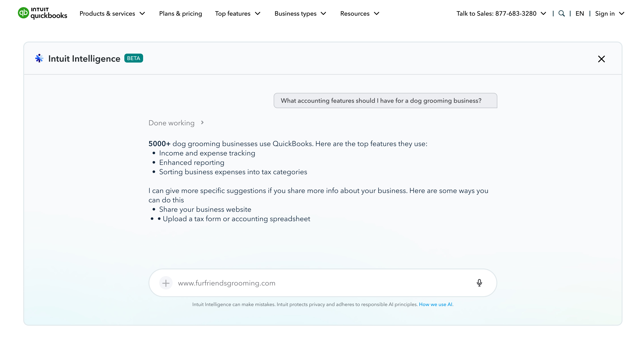Focus the chat input with furfriendsgrooming URL

322,283
